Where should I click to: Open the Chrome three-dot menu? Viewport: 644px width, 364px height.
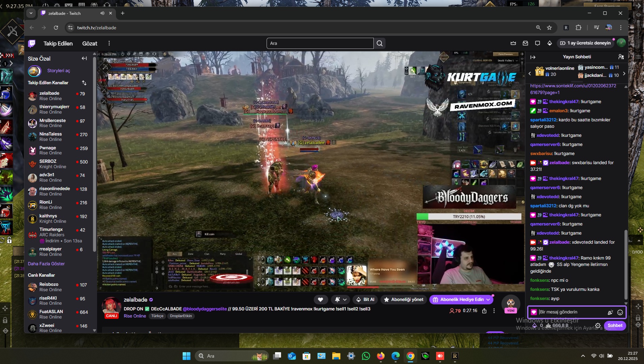pyautogui.click(x=621, y=28)
